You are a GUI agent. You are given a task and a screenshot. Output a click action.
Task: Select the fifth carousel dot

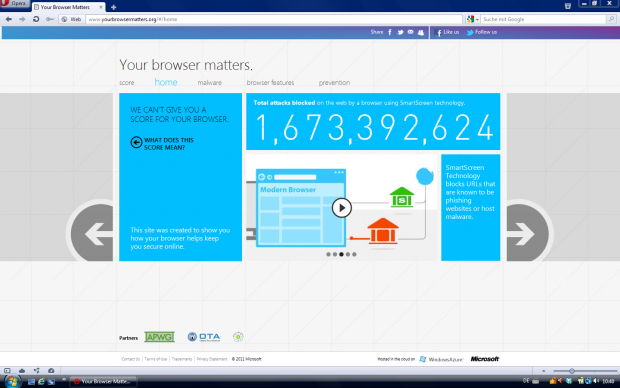[354, 254]
